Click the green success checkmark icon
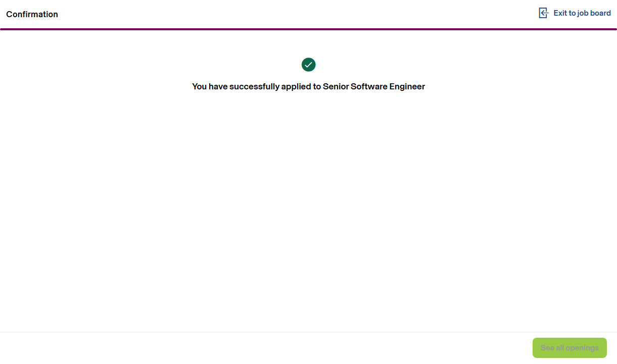 (308, 65)
